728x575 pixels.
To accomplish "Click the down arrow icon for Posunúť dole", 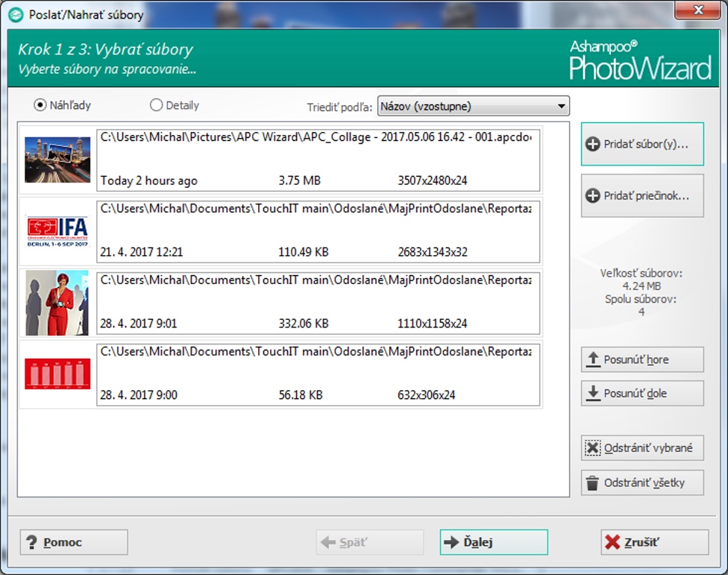I will [593, 393].
